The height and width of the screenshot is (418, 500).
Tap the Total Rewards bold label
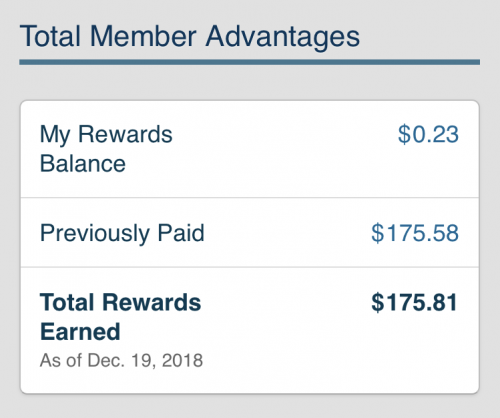(120, 302)
